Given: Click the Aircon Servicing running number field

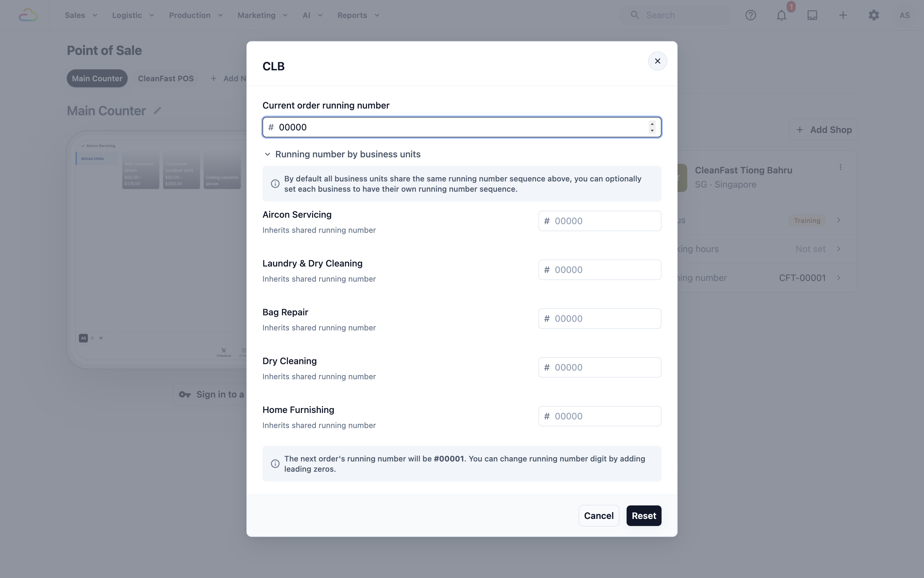Looking at the screenshot, I should 599,221.
